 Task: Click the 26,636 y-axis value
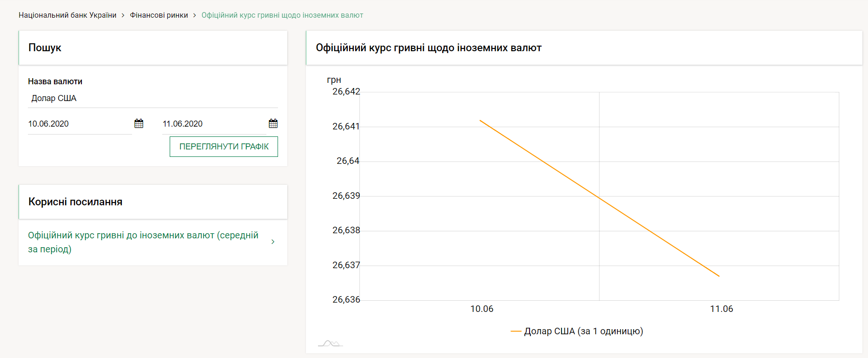coord(346,300)
